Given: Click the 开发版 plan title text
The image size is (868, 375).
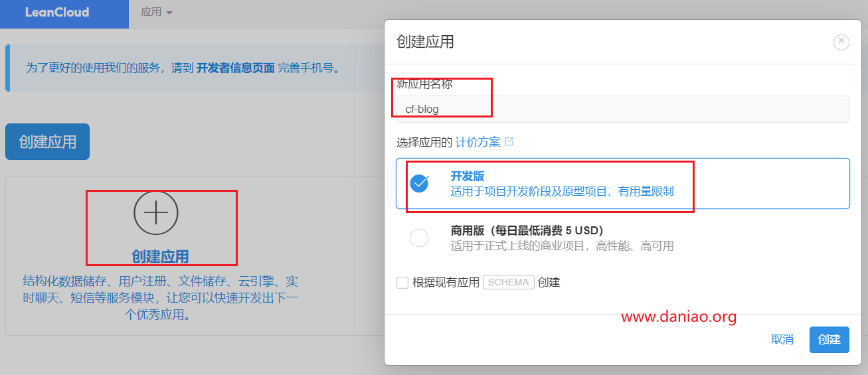Looking at the screenshot, I should [468, 176].
